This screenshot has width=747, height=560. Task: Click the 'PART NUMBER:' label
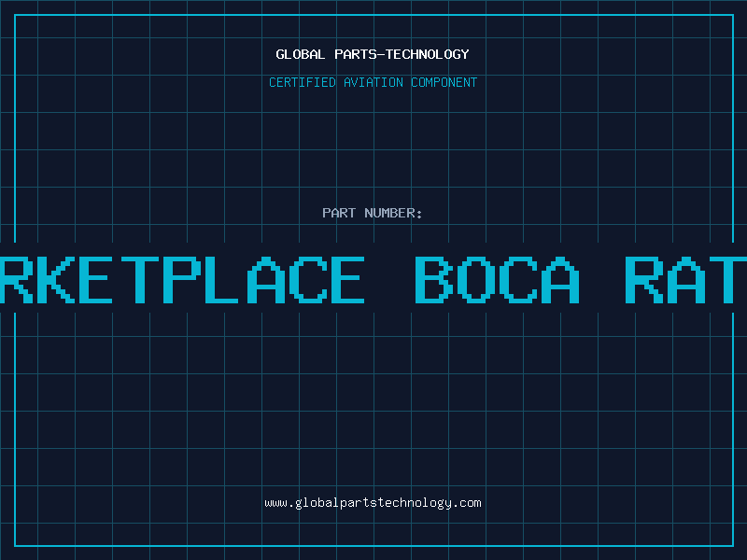point(373,213)
